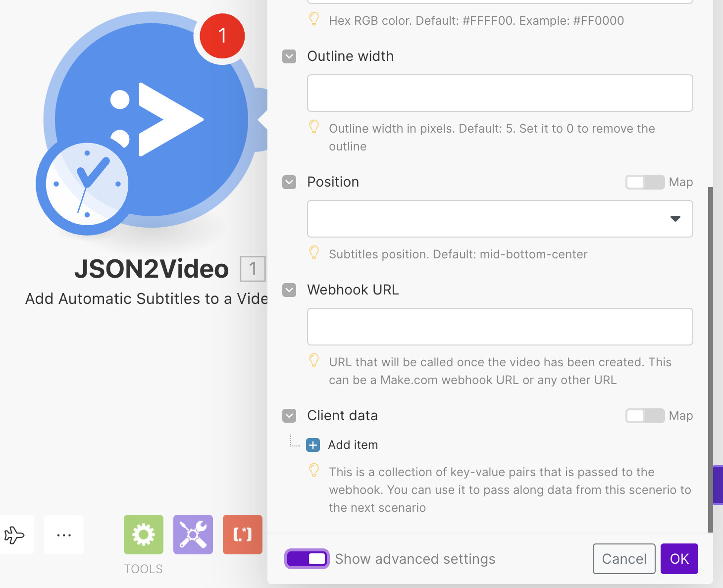This screenshot has height=588, width=723.
Task: Enable Map toggle for Client data
Action: click(x=645, y=416)
